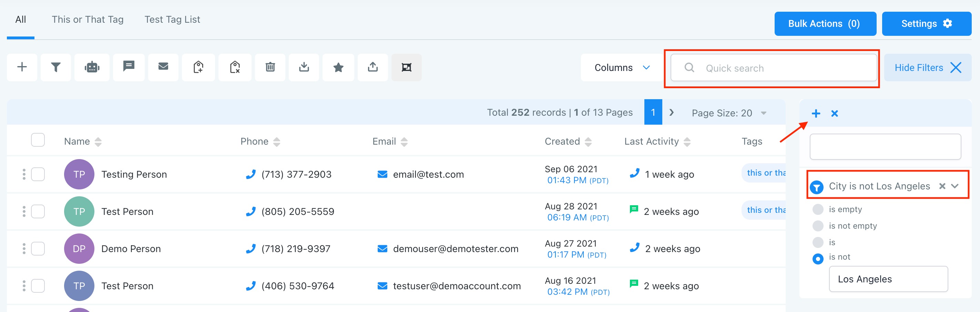Open the Testing Person contact name
This screenshot has width=980, height=312.
pyautogui.click(x=134, y=175)
